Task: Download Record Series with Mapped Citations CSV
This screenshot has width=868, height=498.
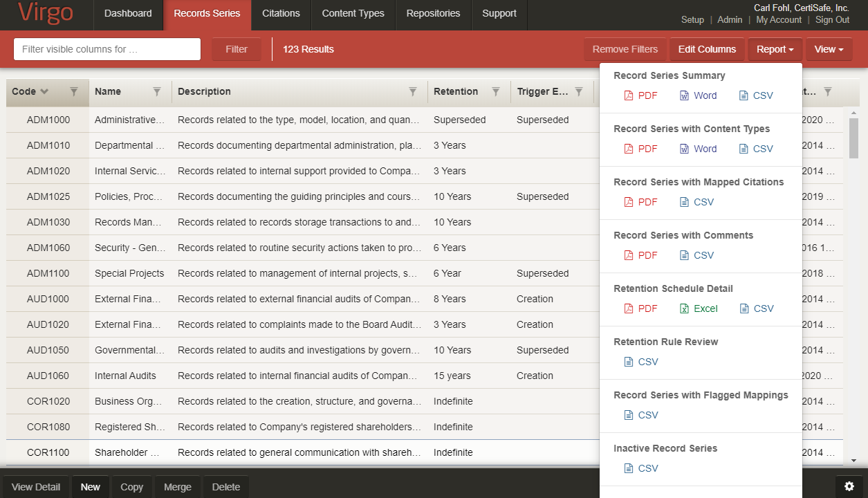Action: click(x=696, y=201)
